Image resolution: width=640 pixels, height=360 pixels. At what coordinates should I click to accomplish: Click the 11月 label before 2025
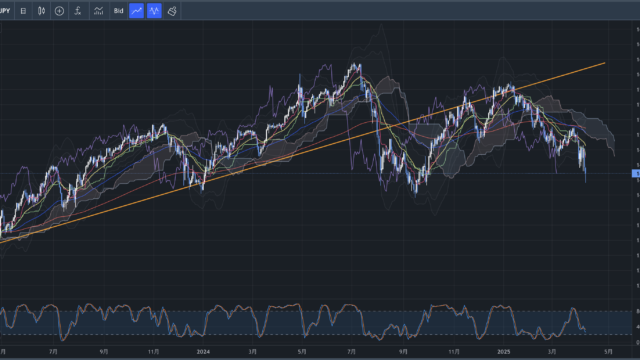(x=454, y=351)
